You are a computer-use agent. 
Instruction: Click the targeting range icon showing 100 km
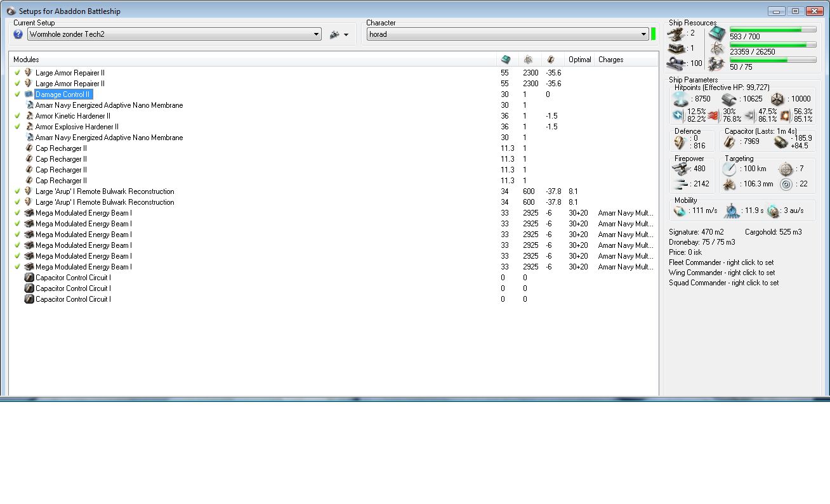[x=730, y=169]
